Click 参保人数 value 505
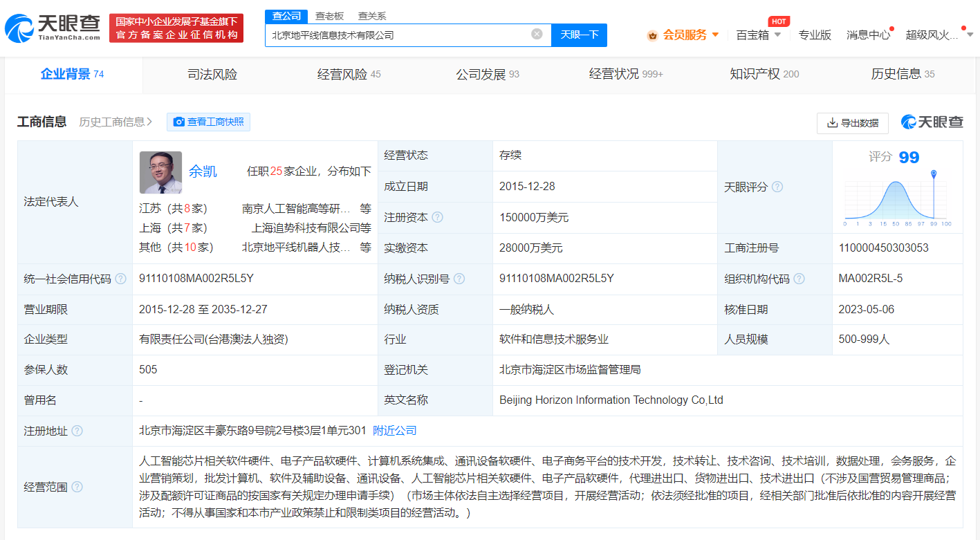Screen dimensions: 980x540 tap(148, 370)
